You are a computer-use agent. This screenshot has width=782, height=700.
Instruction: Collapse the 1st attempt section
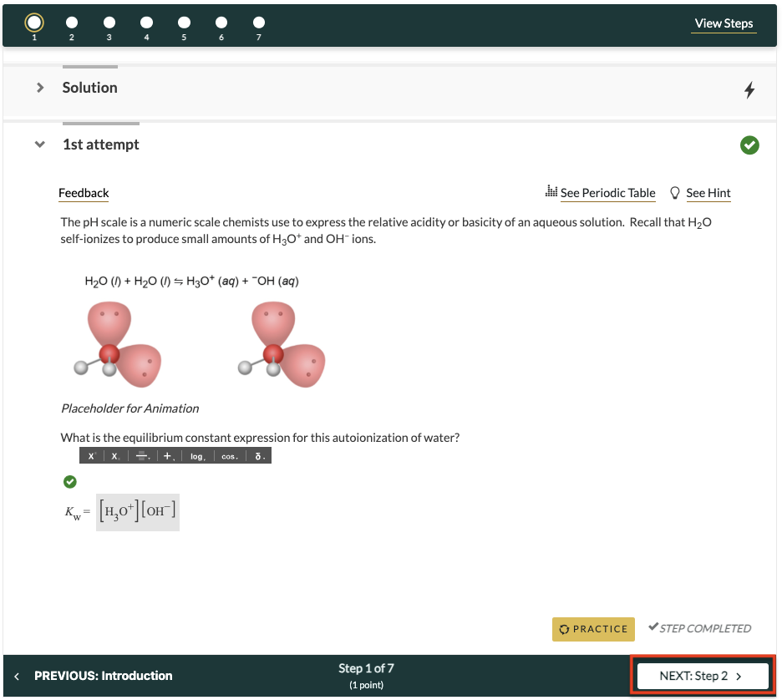40,145
